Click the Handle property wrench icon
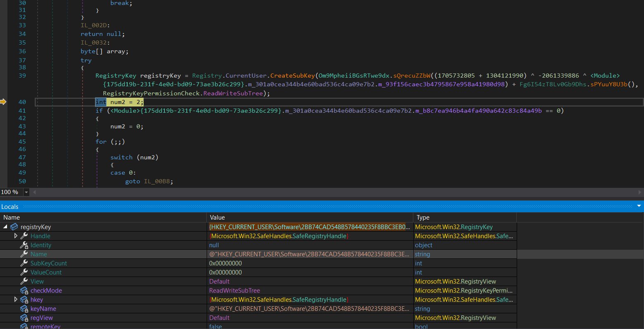644x329 pixels. pos(24,236)
